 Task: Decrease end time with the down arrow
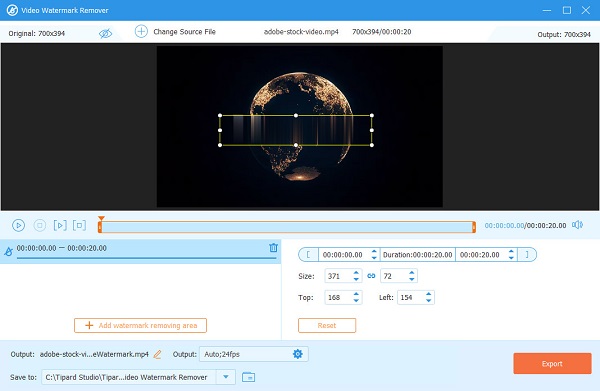(x=511, y=258)
